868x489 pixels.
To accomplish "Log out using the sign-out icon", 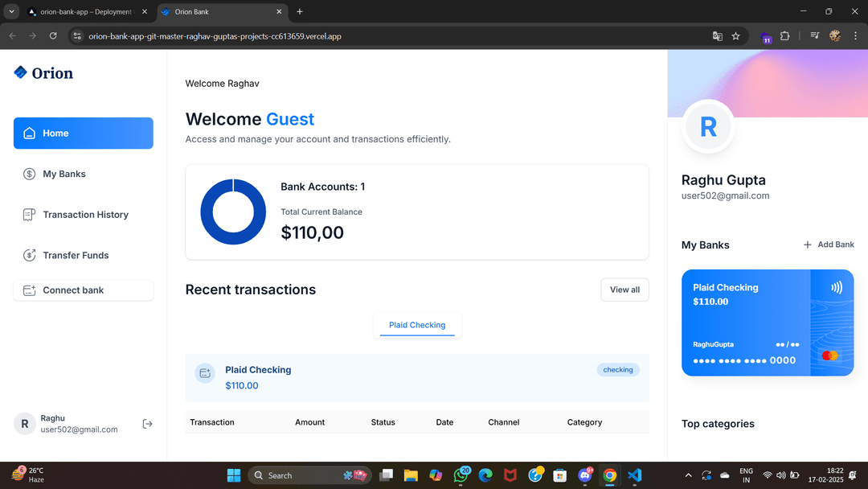I will (x=147, y=423).
